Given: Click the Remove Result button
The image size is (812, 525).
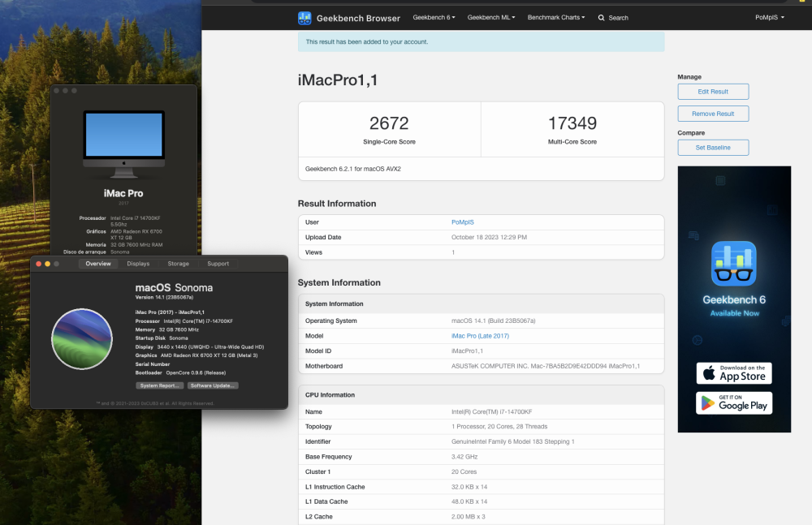Looking at the screenshot, I should tap(713, 114).
